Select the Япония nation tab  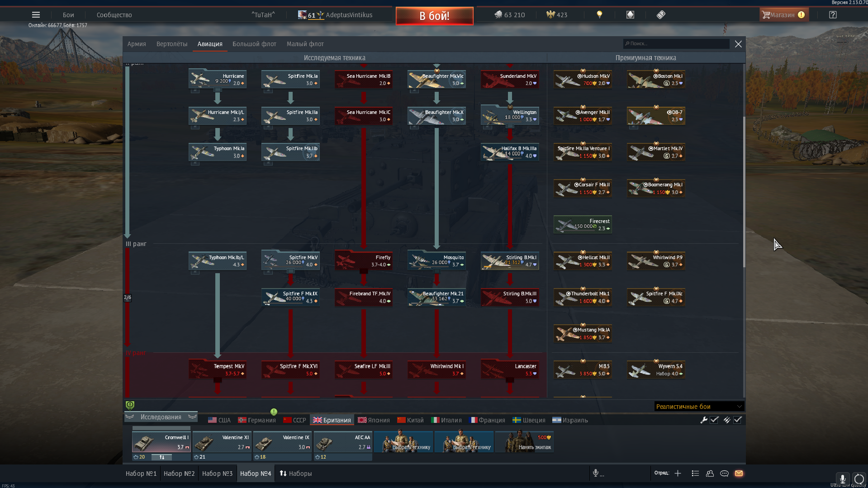374,420
